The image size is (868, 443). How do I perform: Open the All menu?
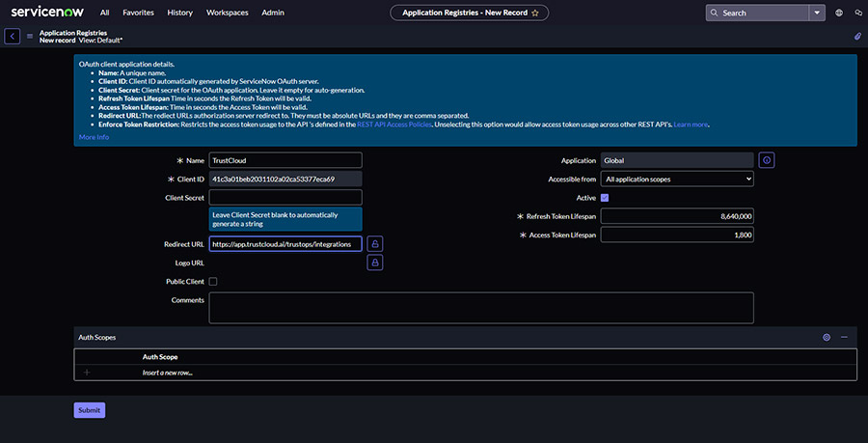click(104, 13)
